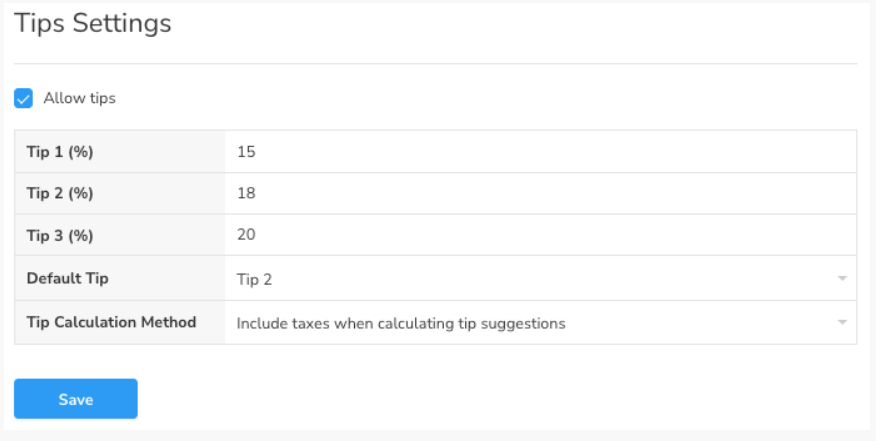Click the Default Tip dropdown arrow icon
Screen dimensions: 876x441
[842, 279]
